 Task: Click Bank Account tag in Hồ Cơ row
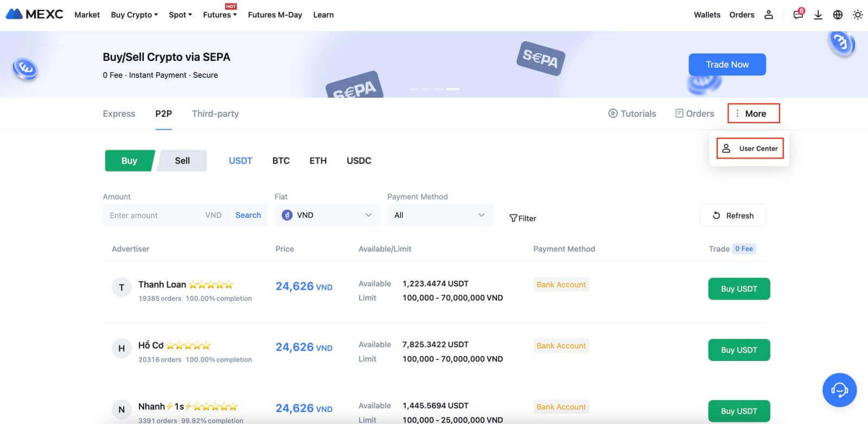tap(561, 346)
